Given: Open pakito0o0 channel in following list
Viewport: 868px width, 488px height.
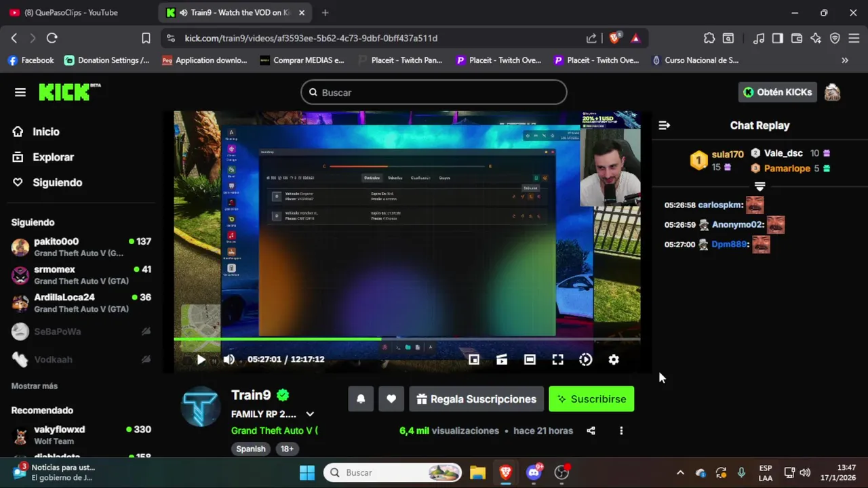Looking at the screenshot, I should click(x=81, y=247).
